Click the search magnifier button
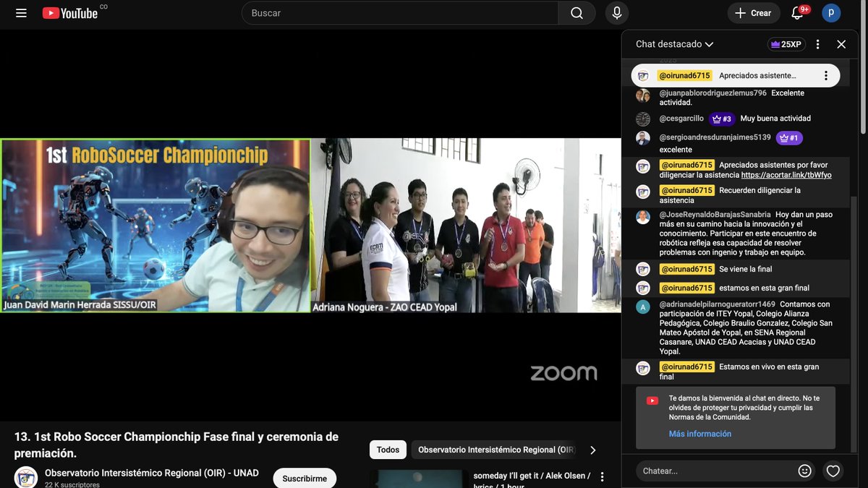The width and height of the screenshot is (868, 488). pyautogui.click(x=576, y=13)
